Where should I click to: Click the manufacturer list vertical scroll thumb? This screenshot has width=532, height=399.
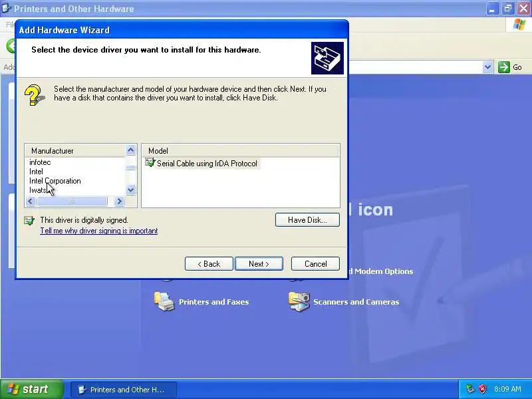(130, 168)
